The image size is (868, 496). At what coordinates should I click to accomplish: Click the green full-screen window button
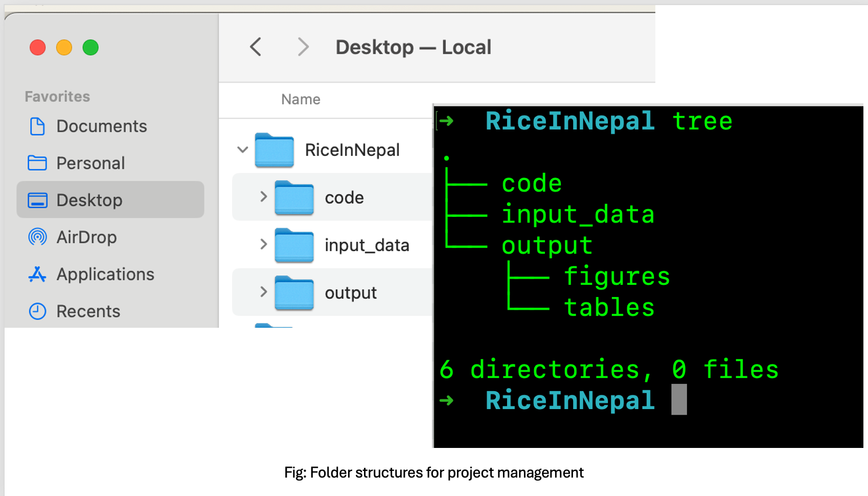coord(90,48)
